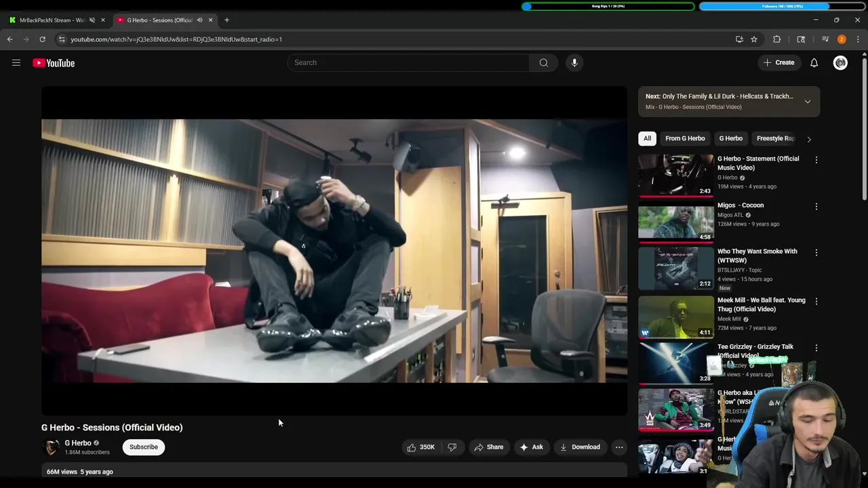Open the YouTube account avatar menu
This screenshot has width=868, height=488.
click(840, 62)
